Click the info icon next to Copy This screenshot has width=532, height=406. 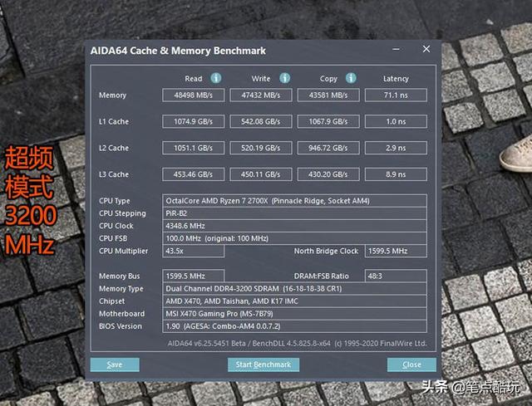(352, 78)
